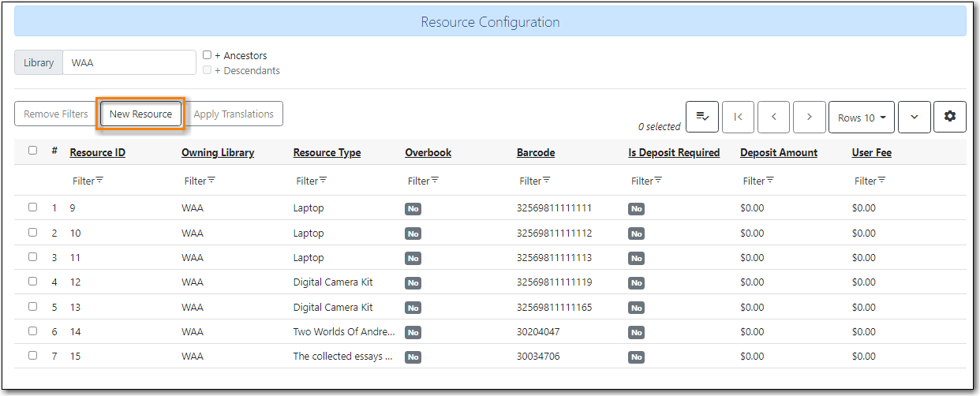The image size is (980, 396).
Task: Go to the previous page arrow
Action: point(773,117)
